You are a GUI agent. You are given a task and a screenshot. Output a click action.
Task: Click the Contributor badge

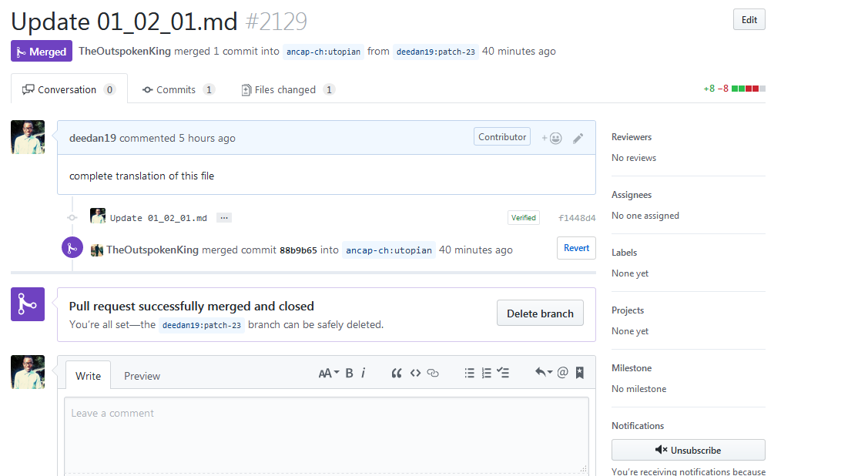tap(502, 136)
